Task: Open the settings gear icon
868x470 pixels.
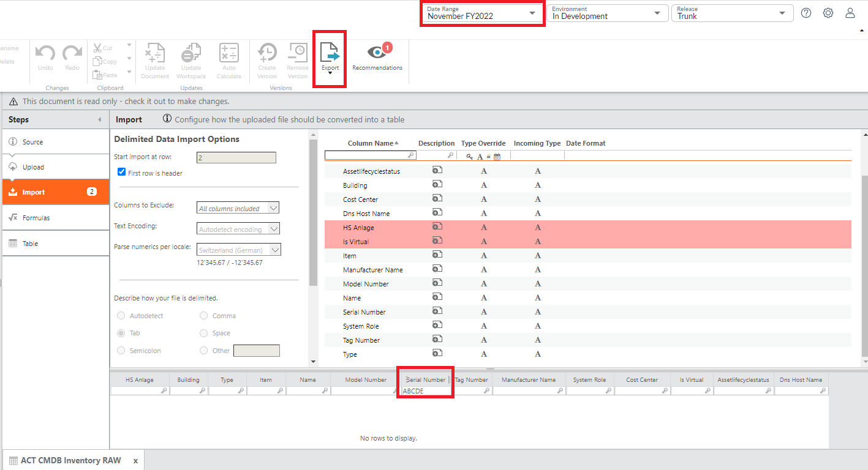Action: click(828, 13)
